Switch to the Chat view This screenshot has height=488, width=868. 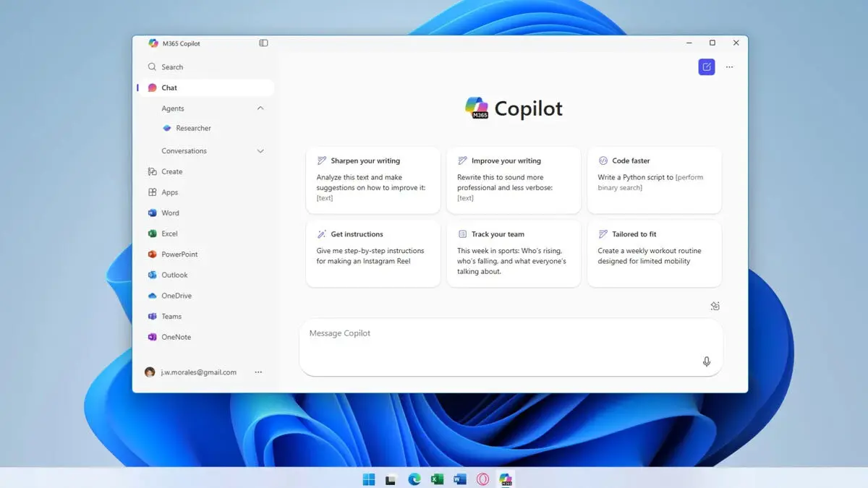[x=169, y=87]
